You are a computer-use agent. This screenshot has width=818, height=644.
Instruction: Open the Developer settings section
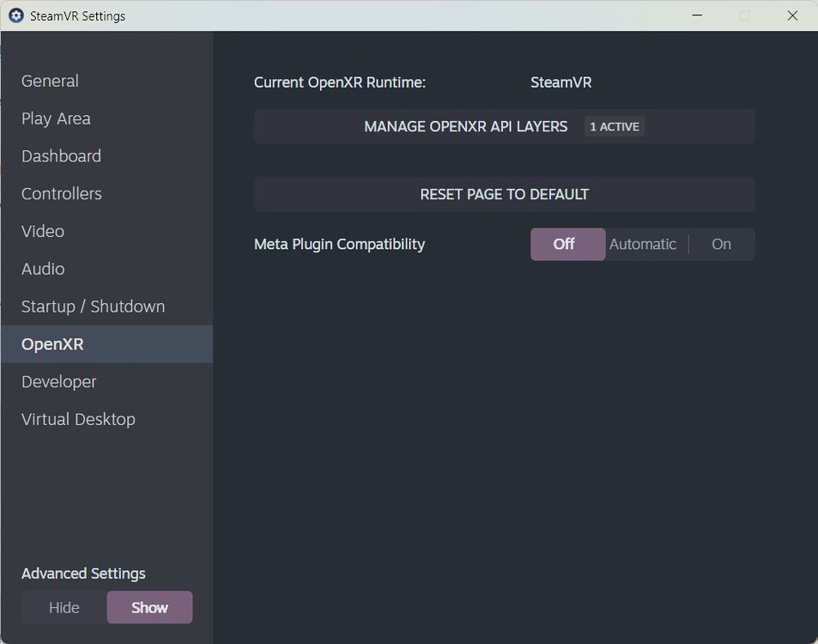point(58,381)
